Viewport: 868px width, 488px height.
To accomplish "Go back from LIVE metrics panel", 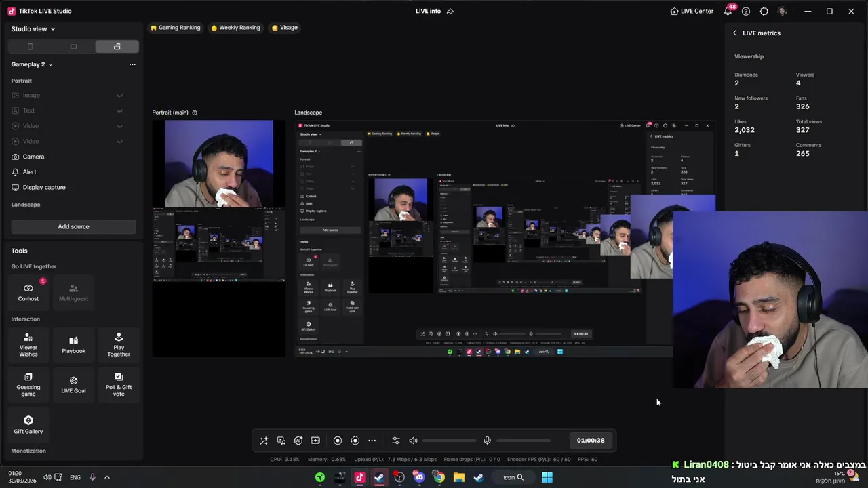I will [734, 33].
